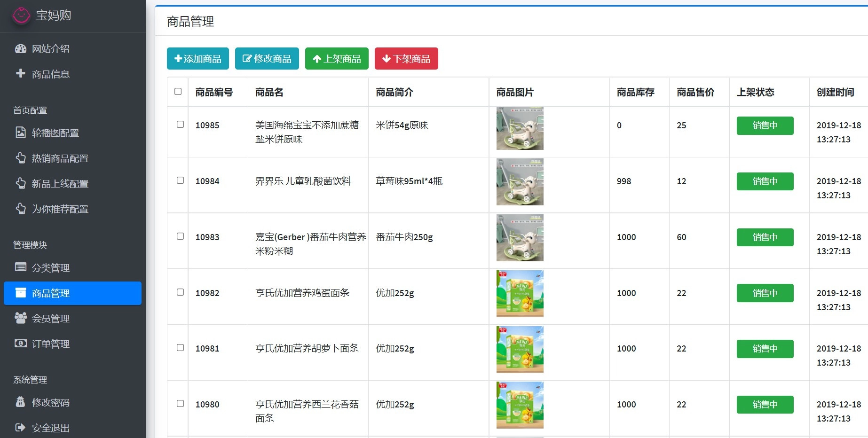868x438 pixels.
Task: Open 为你推荐配置 sidebar entry
Action: pyautogui.click(x=60, y=209)
